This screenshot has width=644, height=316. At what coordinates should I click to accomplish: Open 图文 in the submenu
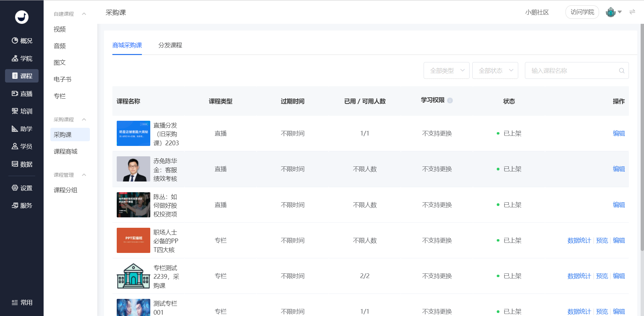[60, 62]
